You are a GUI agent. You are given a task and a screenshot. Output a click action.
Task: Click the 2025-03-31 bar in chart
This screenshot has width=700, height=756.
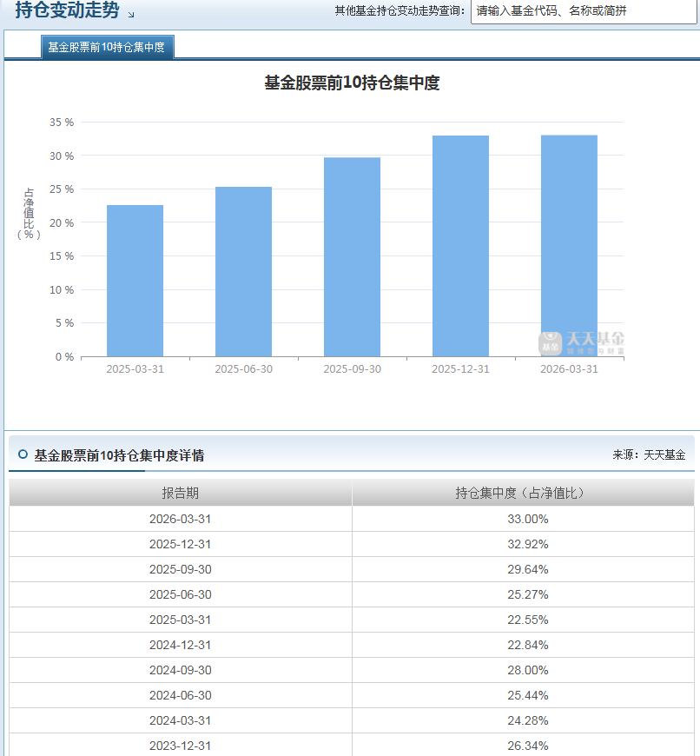135,281
